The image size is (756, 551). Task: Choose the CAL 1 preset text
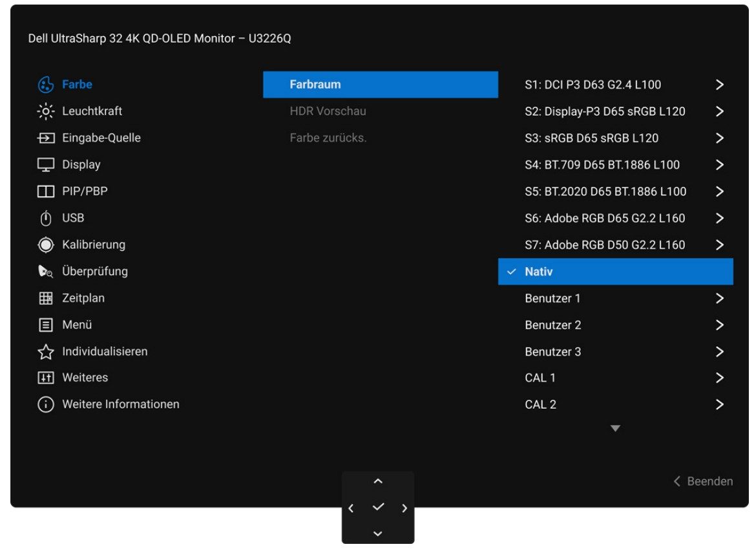pos(540,378)
